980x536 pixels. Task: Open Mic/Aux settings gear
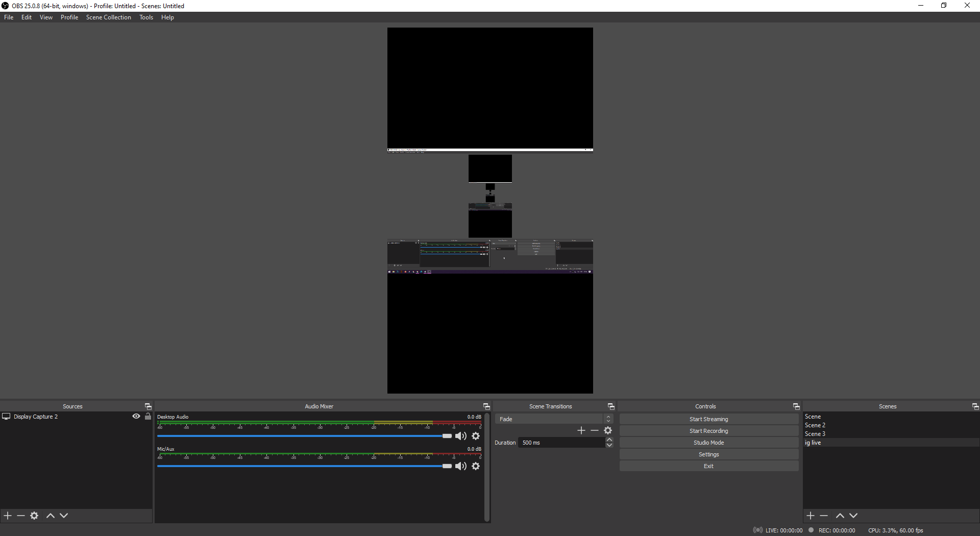(476, 466)
